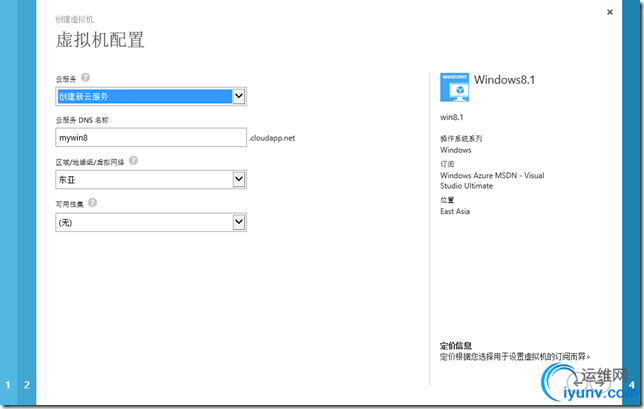This screenshot has width=644, height=409.
Task: Close the 虚拟机配置 dialog
Action: coord(610,12)
